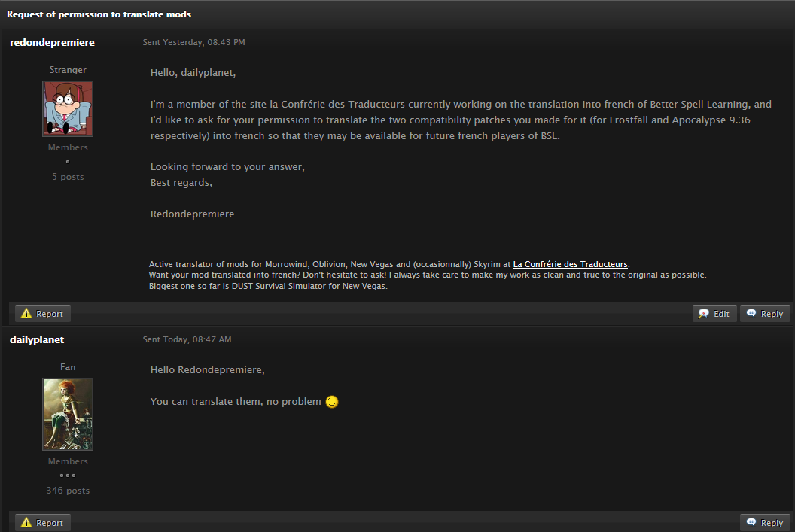Viewport: 795px width, 532px height.
Task: Click the 'Sent Yesterday, 08:43 PM' timestamp
Action: coord(193,42)
